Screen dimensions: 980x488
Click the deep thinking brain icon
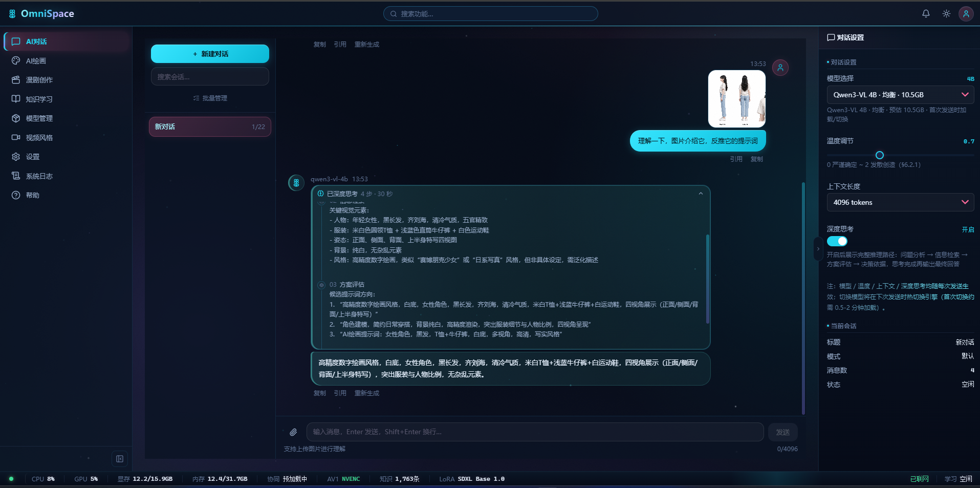(320, 194)
